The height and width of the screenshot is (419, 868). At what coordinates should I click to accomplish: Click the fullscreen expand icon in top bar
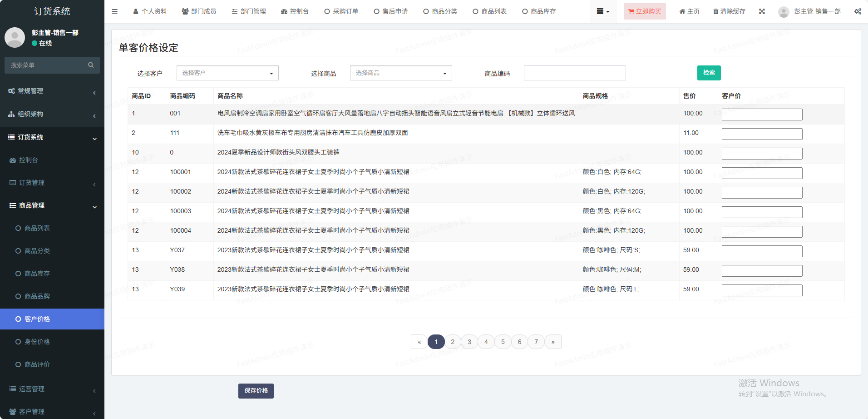click(762, 11)
